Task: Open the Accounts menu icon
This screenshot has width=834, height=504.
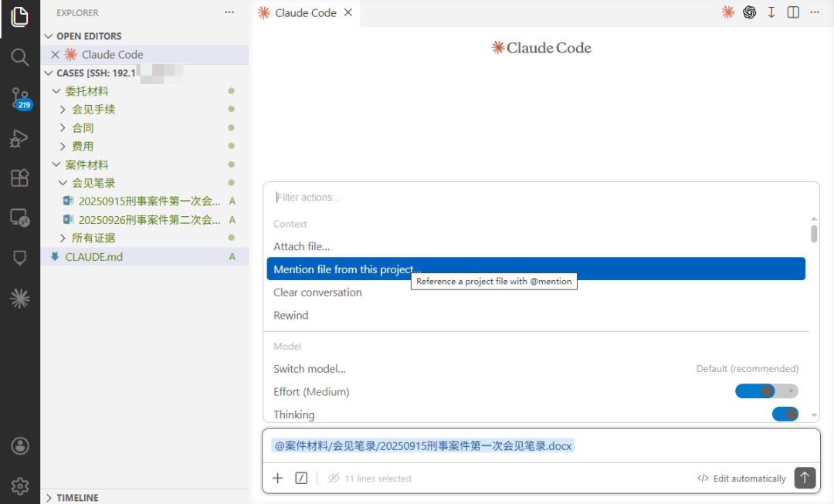Action: (x=19, y=446)
